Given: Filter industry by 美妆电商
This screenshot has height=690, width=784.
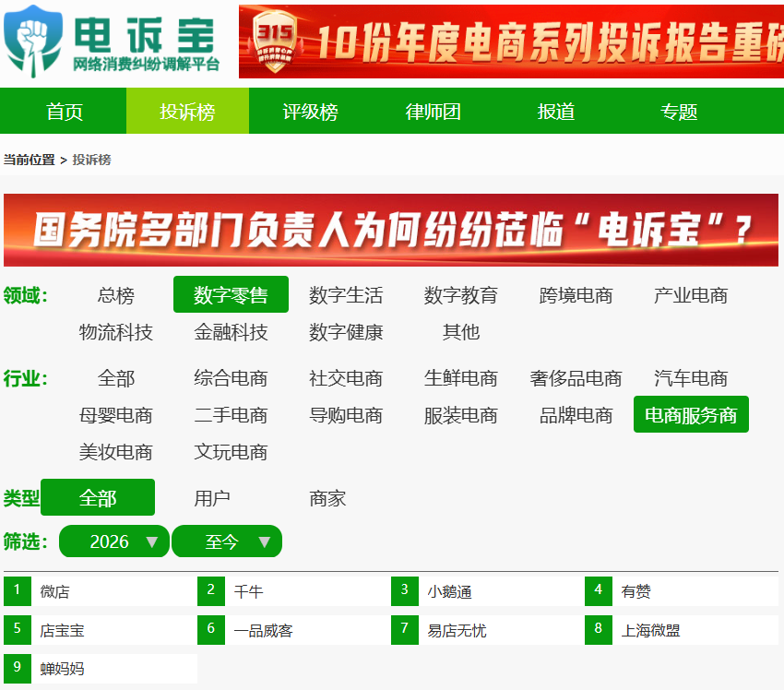Looking at the screenshot, I should pyautogui.click(x=115, y=452).
